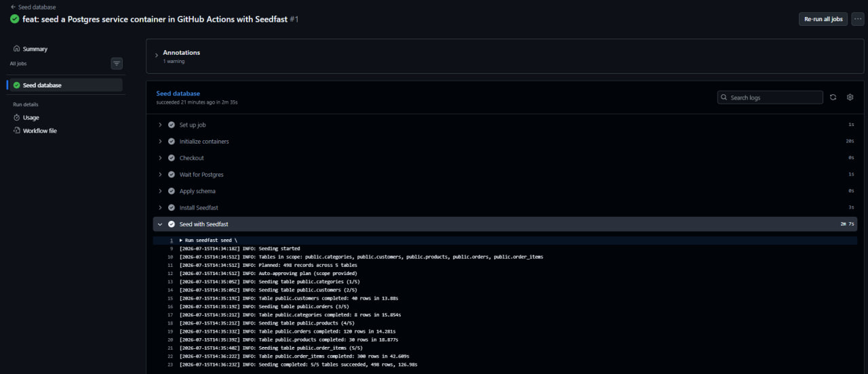
Task: Open the log settings gear menu
Action: 850,98
